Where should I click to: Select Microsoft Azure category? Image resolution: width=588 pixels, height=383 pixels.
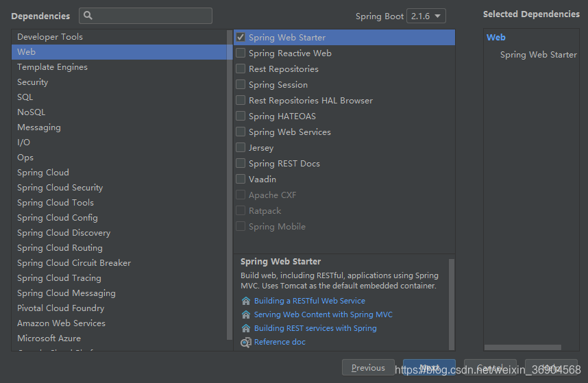(119, 338)
